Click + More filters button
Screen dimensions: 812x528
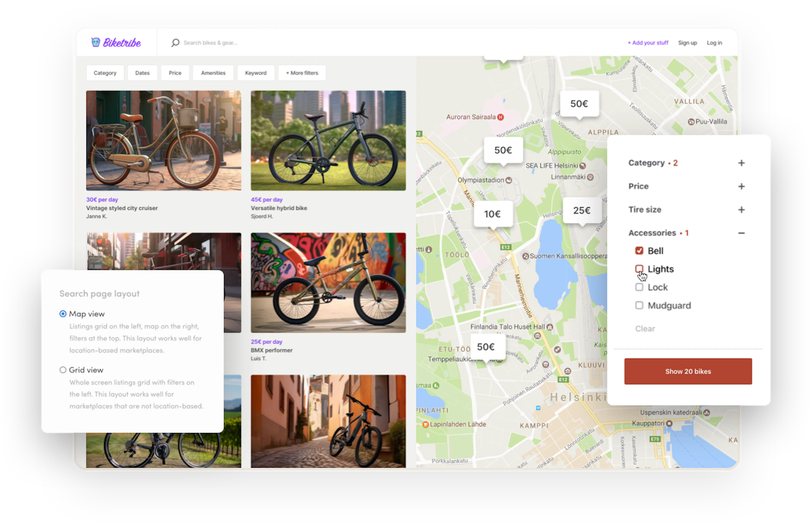302,73
